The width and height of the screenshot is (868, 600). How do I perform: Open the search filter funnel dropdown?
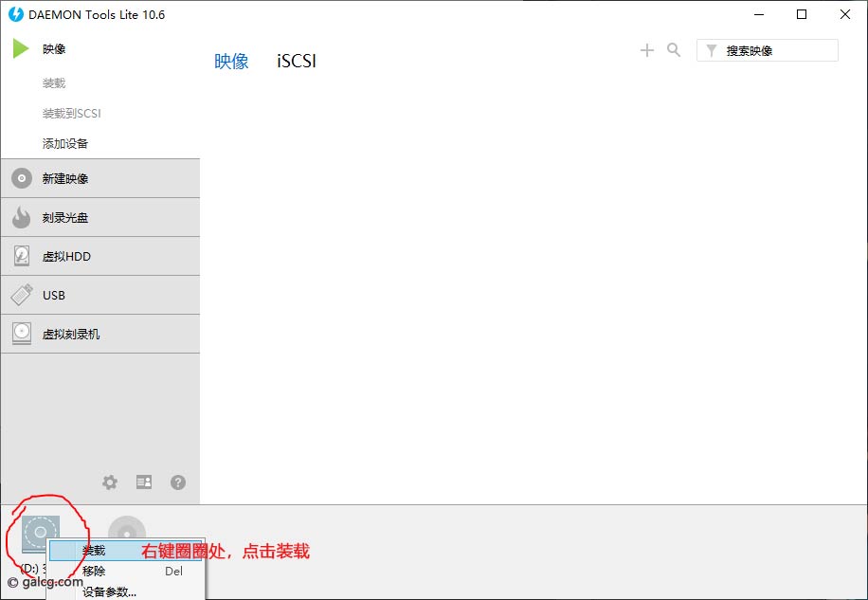pos(710,49)
